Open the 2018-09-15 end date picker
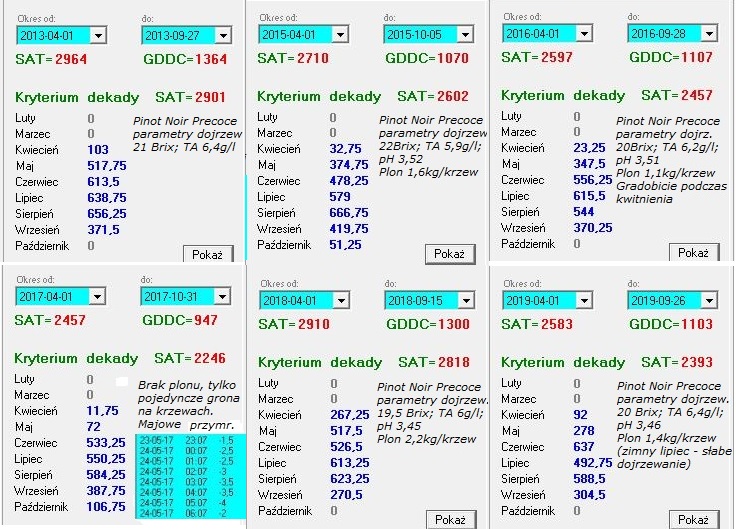This screenshot has height=529, width=736. click(x=465, y=300)
